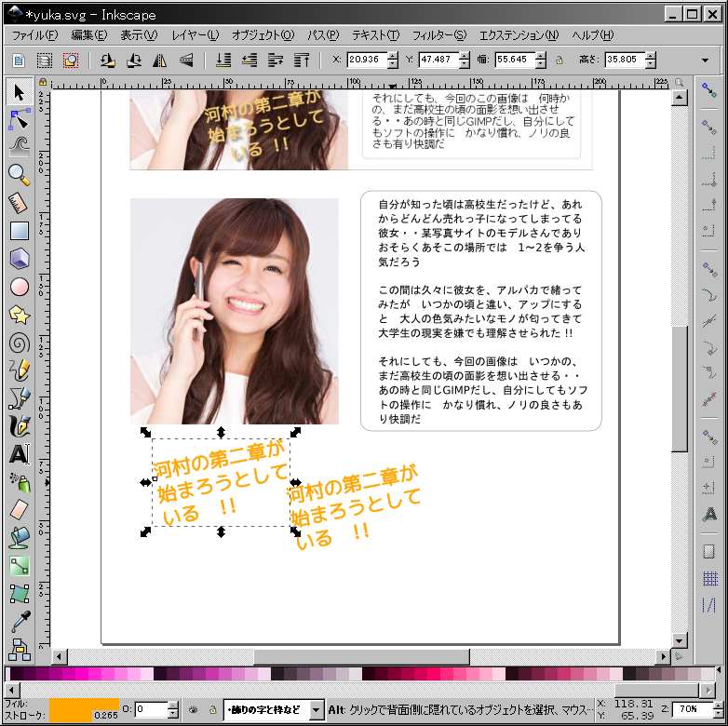This screenshot has height=726, width=728.
Task: Select the 3D Box tool
Action: pos(19,259)
